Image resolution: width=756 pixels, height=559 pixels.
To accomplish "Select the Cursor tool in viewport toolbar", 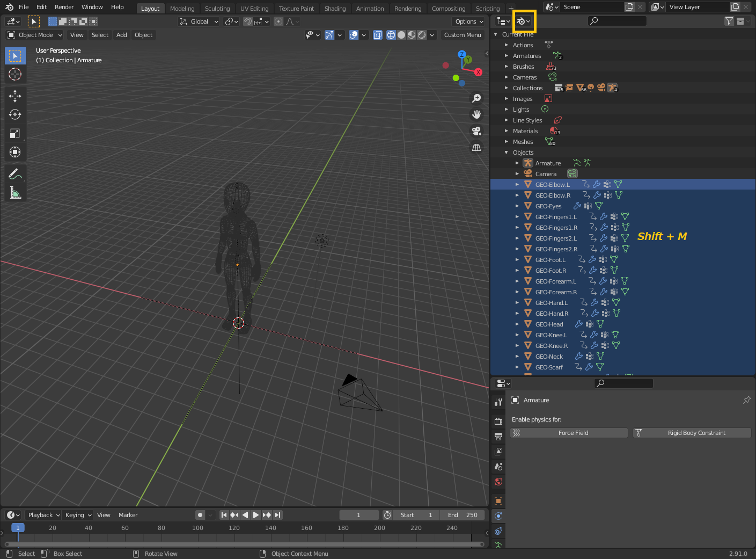I will (x=15, y=74).
